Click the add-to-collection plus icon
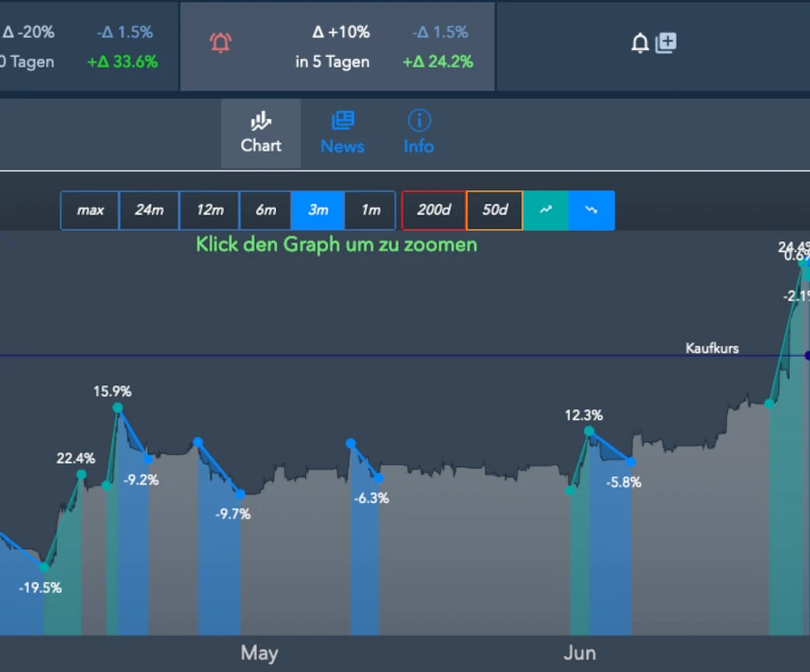 pyautogui.click(x=666, y=42)
